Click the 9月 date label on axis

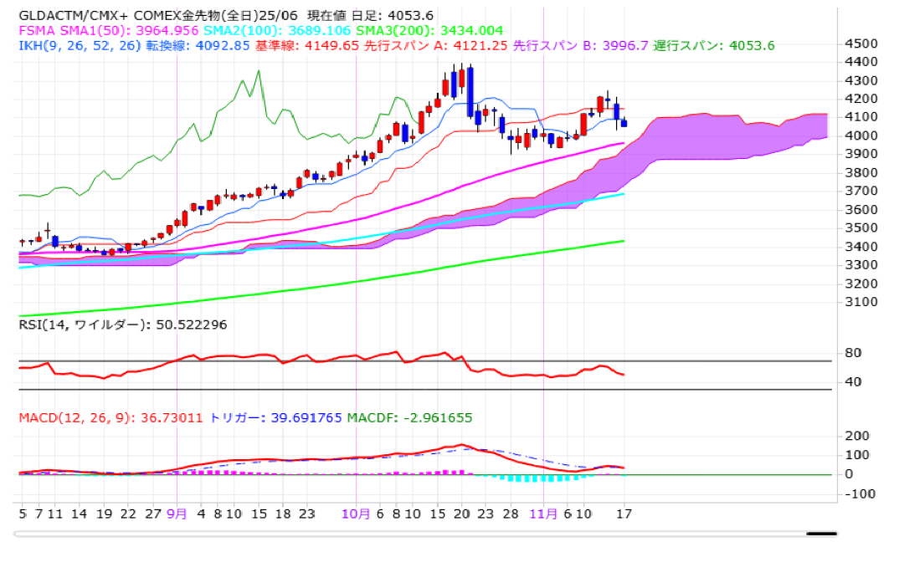(177, 514)
